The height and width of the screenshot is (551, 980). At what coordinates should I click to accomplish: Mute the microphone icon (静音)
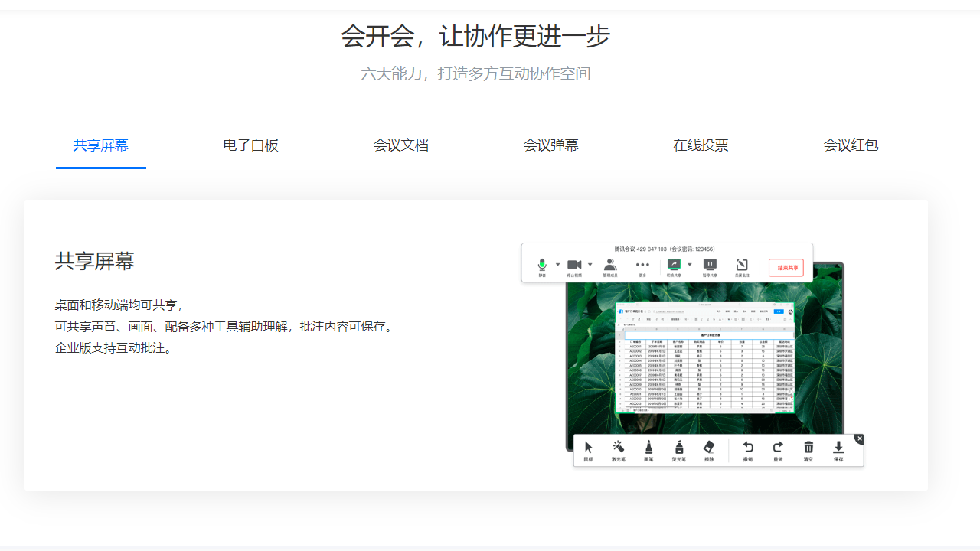(x=542, y=266)
